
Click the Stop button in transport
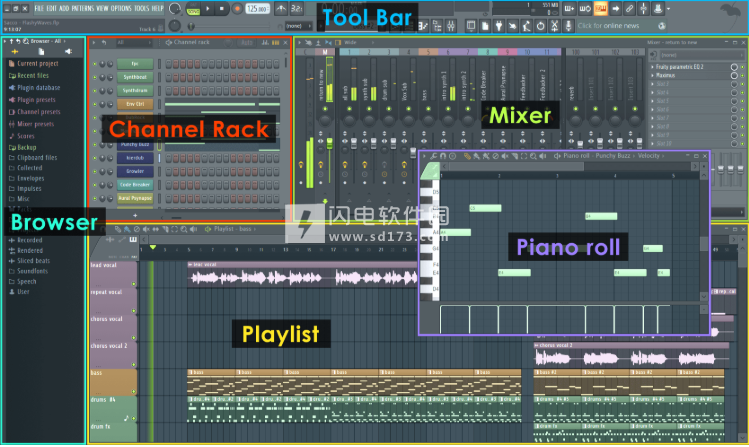[222, 9]
